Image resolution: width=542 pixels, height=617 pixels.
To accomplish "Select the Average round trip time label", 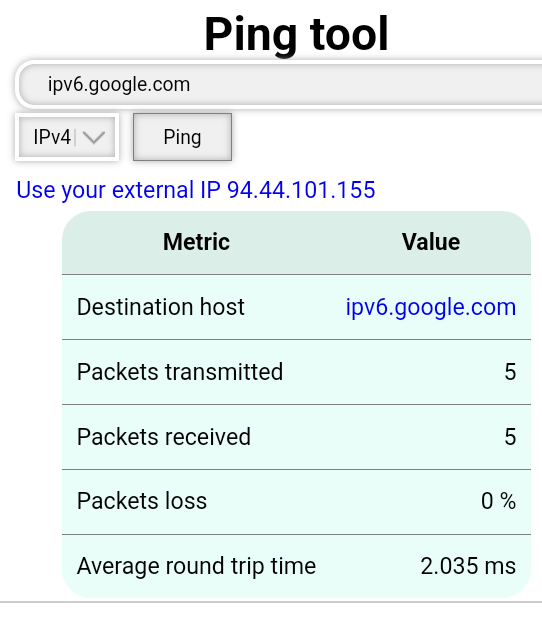I will click(x=196, y=566).
